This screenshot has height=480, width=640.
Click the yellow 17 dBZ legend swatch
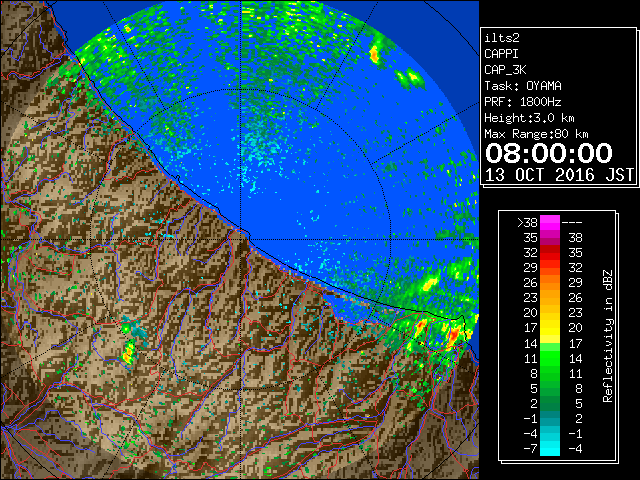550,328
